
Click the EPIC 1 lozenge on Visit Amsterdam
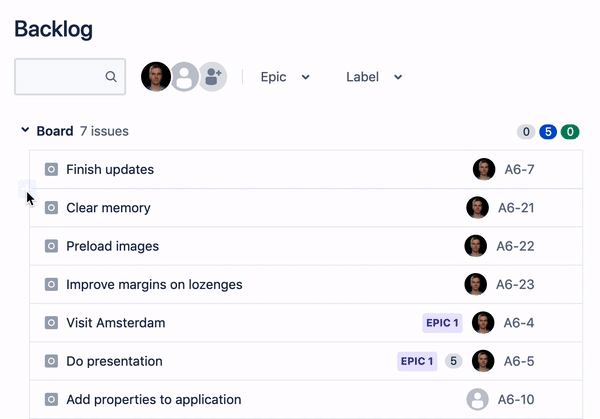[442, 323]
